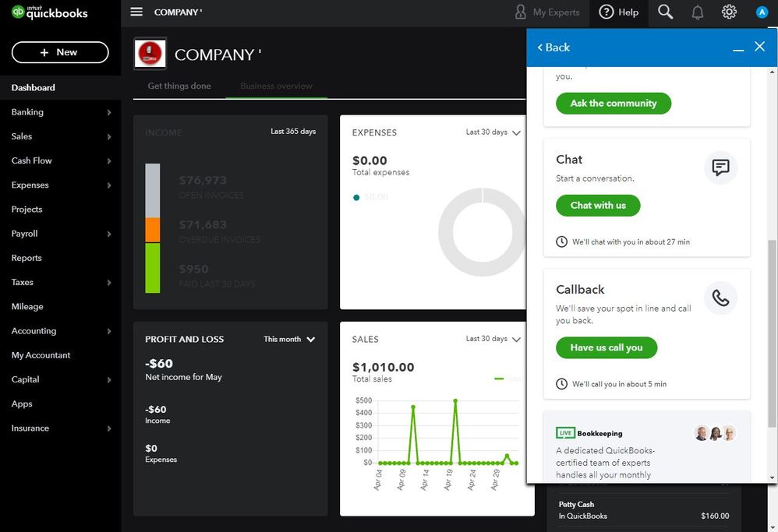Click the clock icon beside chat wait time

click(561, 242)
